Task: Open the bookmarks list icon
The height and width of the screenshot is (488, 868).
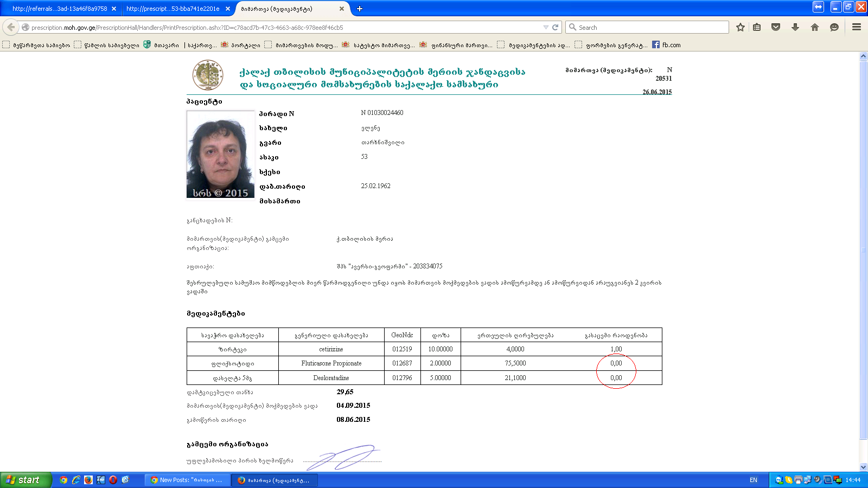Action: (x=757, y=27)
